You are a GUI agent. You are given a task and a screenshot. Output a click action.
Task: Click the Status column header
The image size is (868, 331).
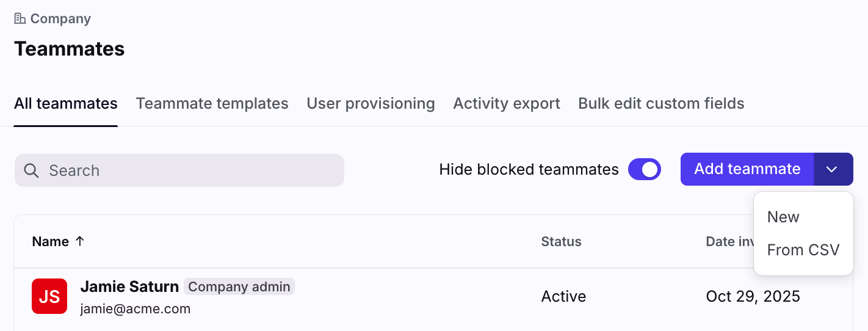[x=561, y=241]
